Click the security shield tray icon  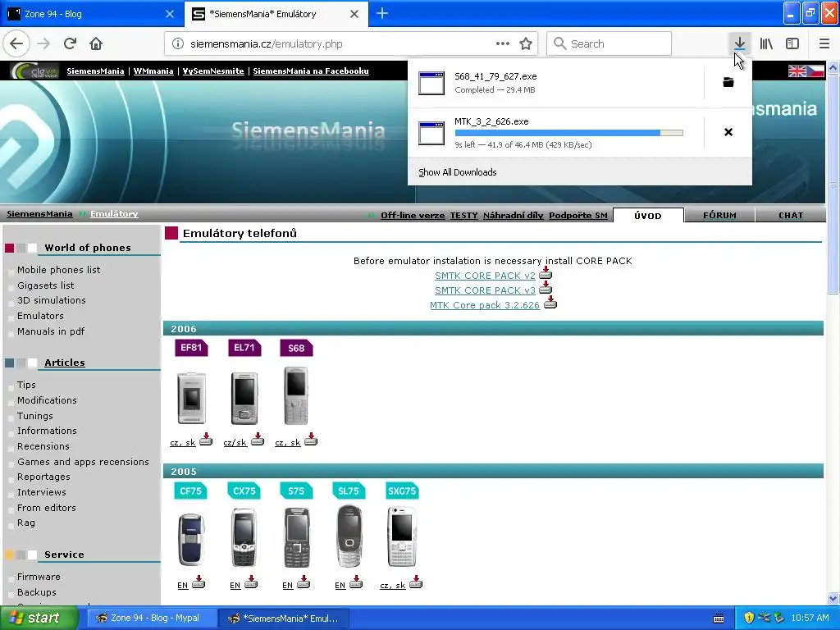coord(749,618)
